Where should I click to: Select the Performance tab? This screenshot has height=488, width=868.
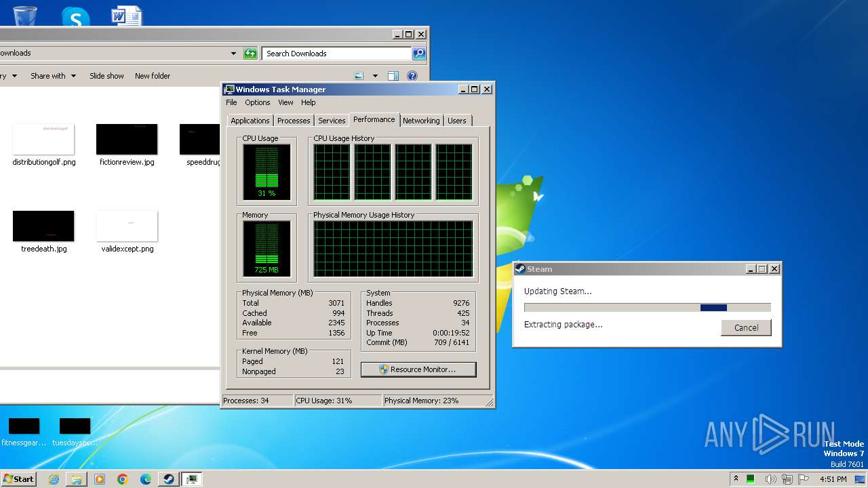pos(374,119)
